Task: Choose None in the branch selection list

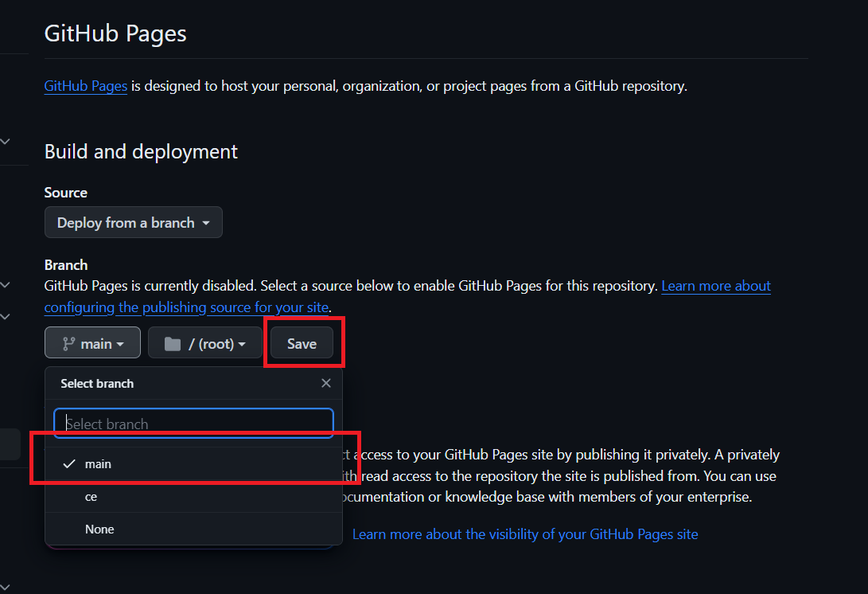Action: pos(99,529)
